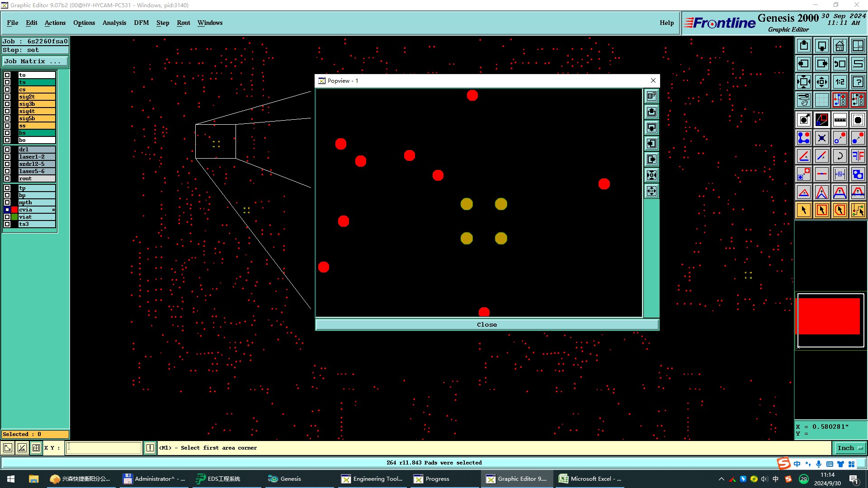Screen dimensions: 868x488
Task: Open the Step menu
Action: pos(163,23)
